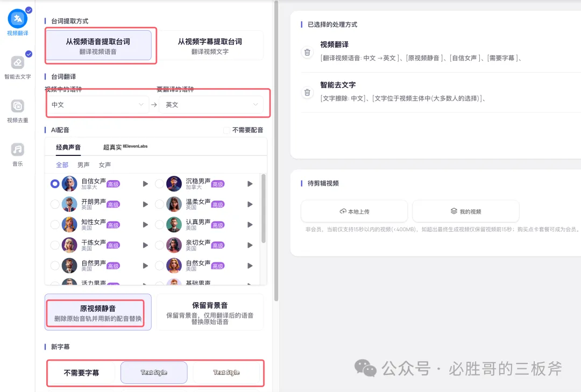Viewport: 581px width, 392px height.
Task: Click the 认真男声 avatar
Action: (x=174, y=225)
